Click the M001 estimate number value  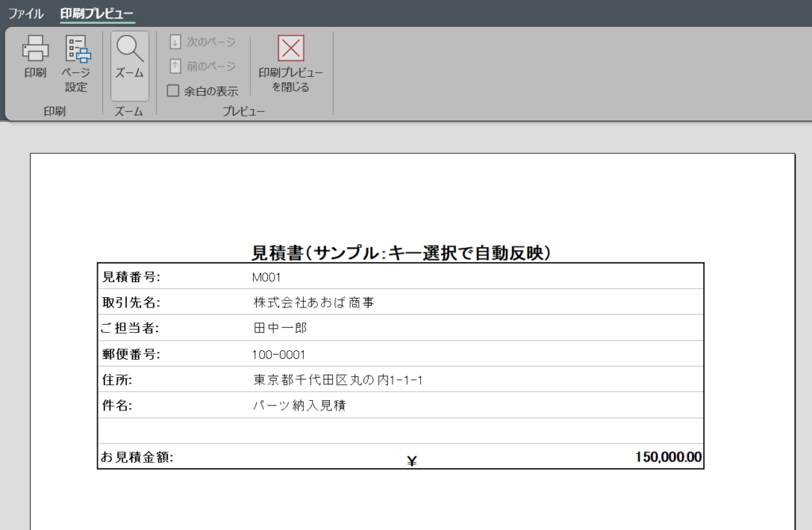[x=266, y=277]
